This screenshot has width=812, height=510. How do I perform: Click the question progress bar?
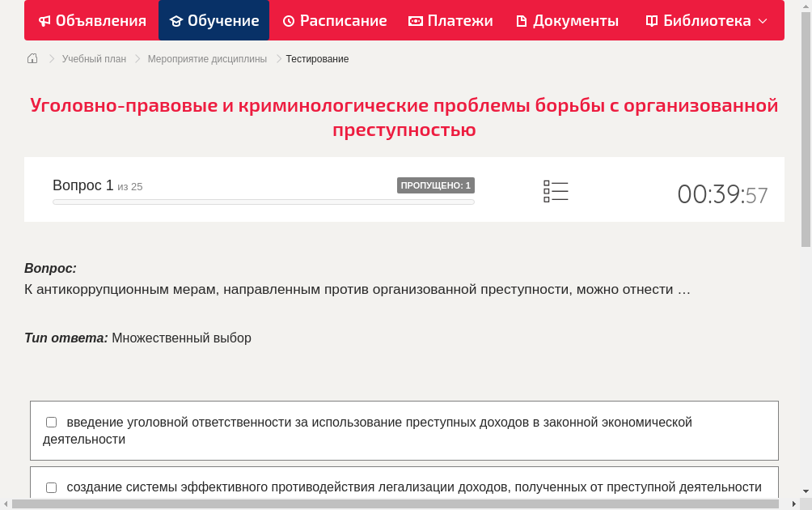[x=263, y=202]
